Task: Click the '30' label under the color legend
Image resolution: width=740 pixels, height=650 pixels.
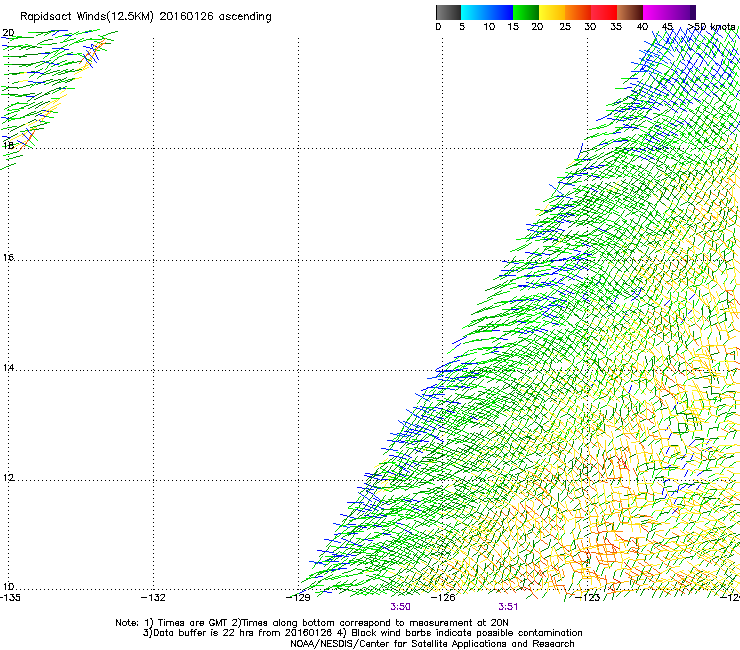Action: click(590, 27)
